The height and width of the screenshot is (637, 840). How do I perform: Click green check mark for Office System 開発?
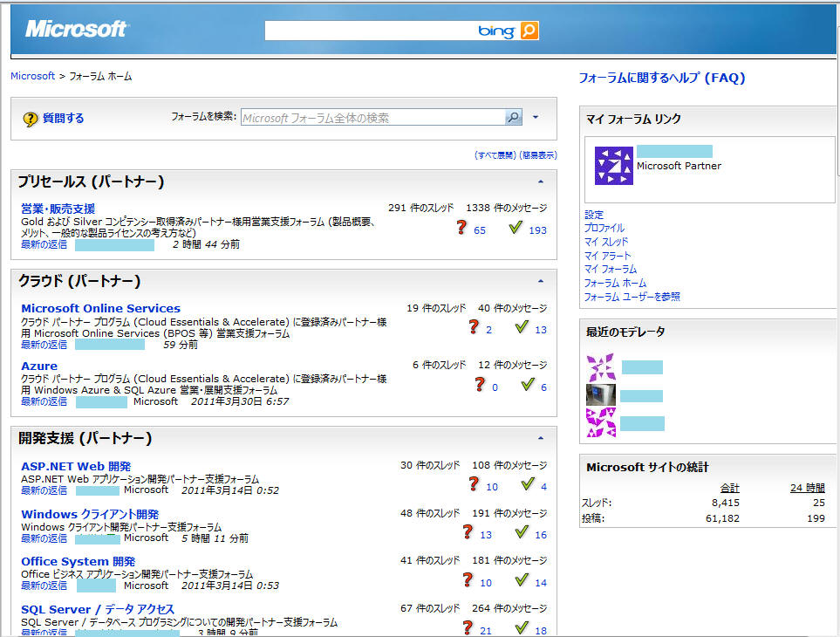pos(522,579)
